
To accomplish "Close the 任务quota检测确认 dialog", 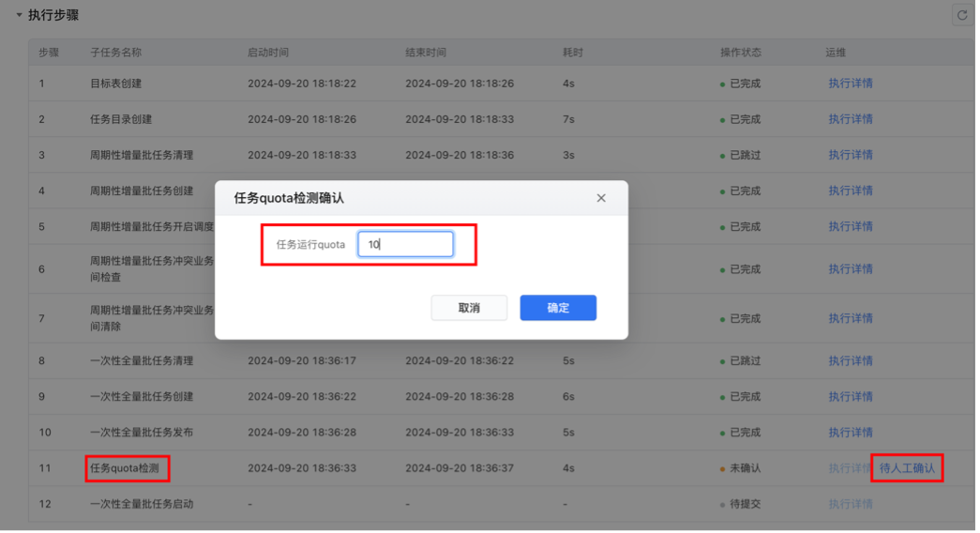I will click(x=603, y=199).
